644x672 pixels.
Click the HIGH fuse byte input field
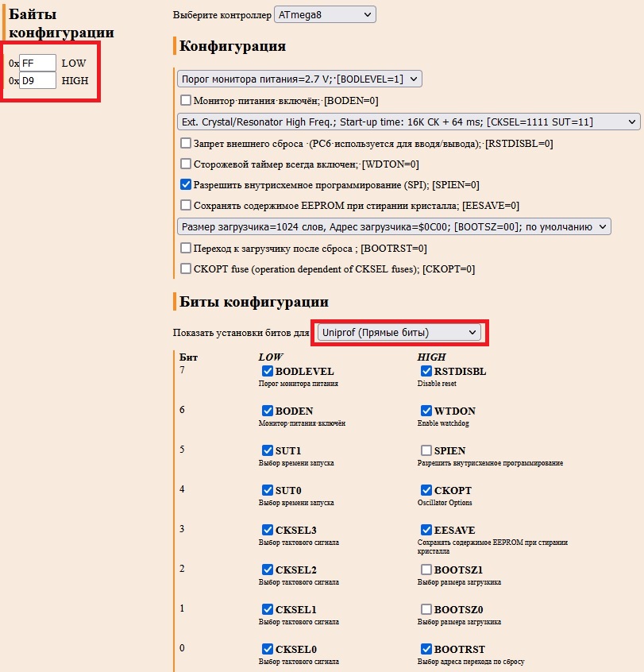(x=38, y=80)
